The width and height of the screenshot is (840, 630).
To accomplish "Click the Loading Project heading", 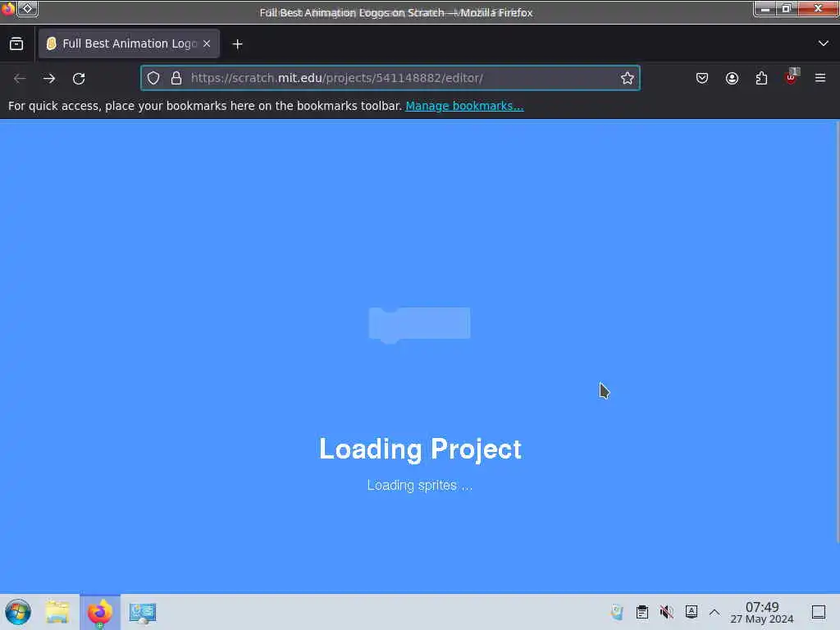I will (x=420, y=449).
